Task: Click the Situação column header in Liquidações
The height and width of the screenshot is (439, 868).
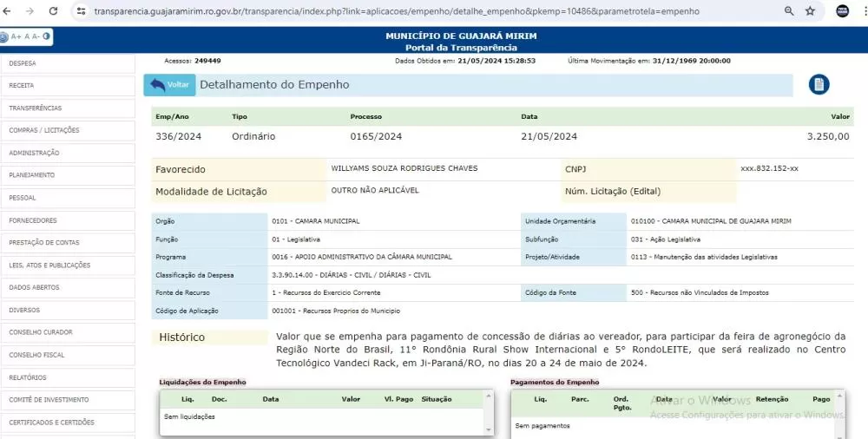Action: [x=437, y=398]
